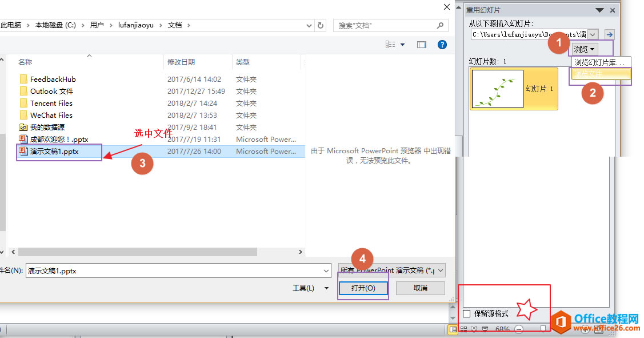Click the blue go arrow in Reuse Slides pane
The height and width of the screenshot is (338, 644).
610,34
